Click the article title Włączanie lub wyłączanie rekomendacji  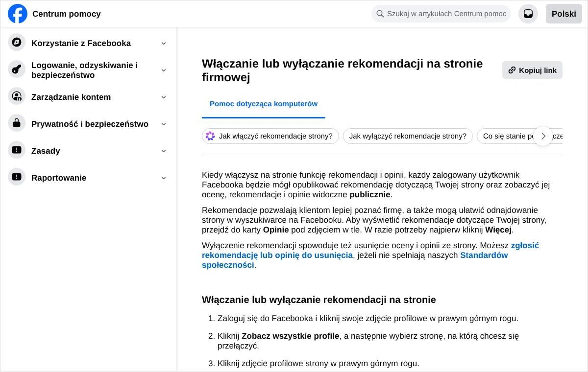[x=343, y=70]
